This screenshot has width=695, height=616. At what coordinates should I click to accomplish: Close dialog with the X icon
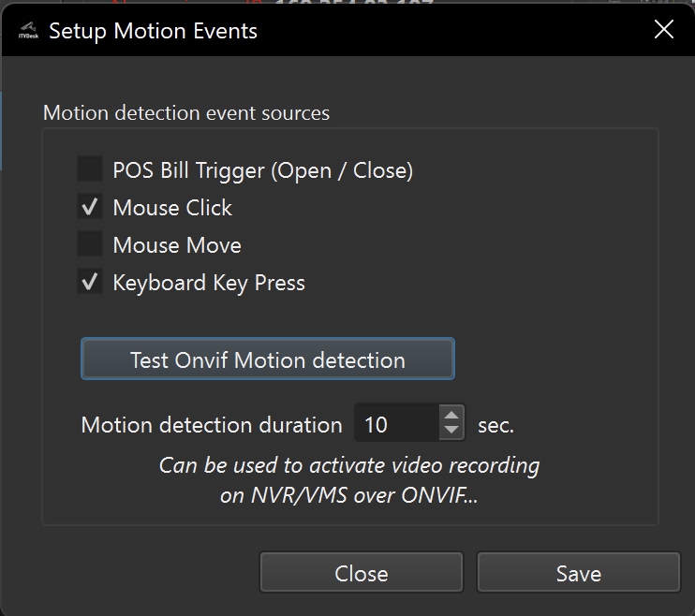[664, 30]
